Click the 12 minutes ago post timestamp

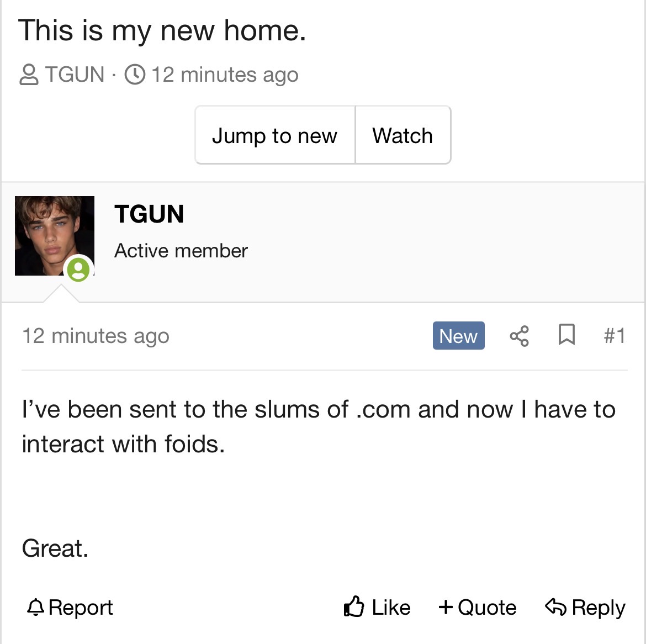[96, 336]
